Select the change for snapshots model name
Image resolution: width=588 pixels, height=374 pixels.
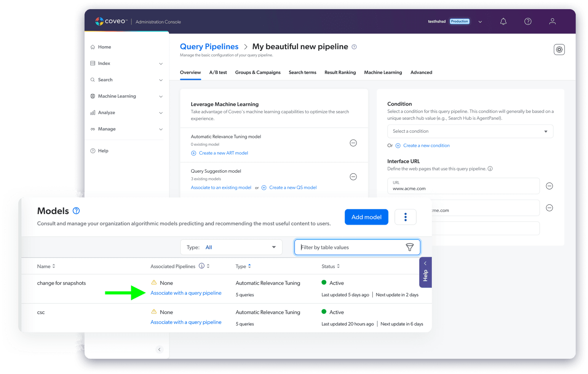[x=61, y=283]
